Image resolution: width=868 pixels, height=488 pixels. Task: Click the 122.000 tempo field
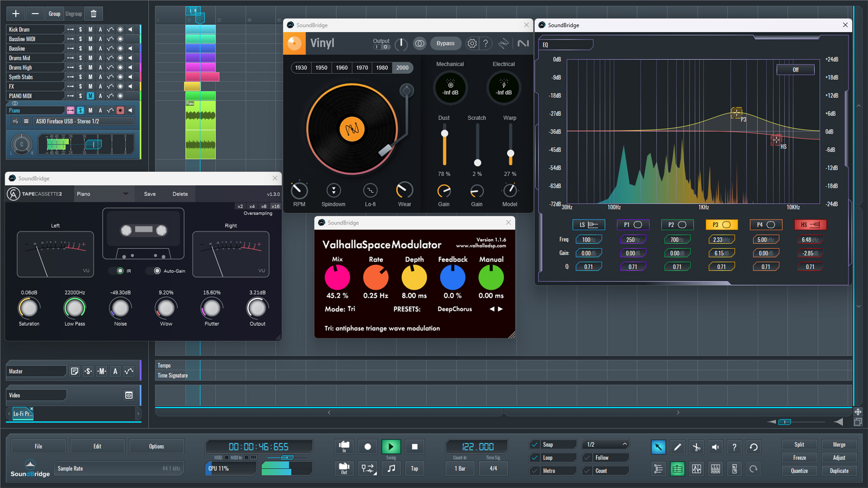click(477, 447)
